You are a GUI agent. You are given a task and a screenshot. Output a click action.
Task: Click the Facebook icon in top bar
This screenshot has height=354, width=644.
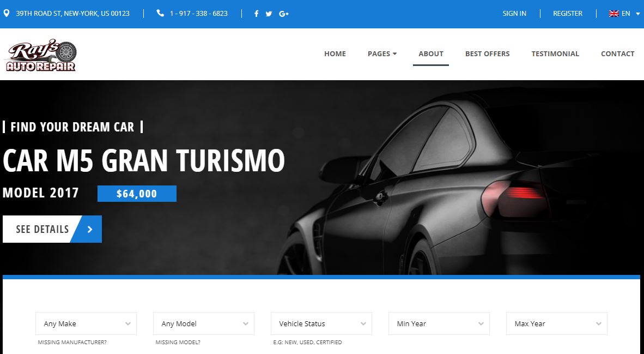257,14
